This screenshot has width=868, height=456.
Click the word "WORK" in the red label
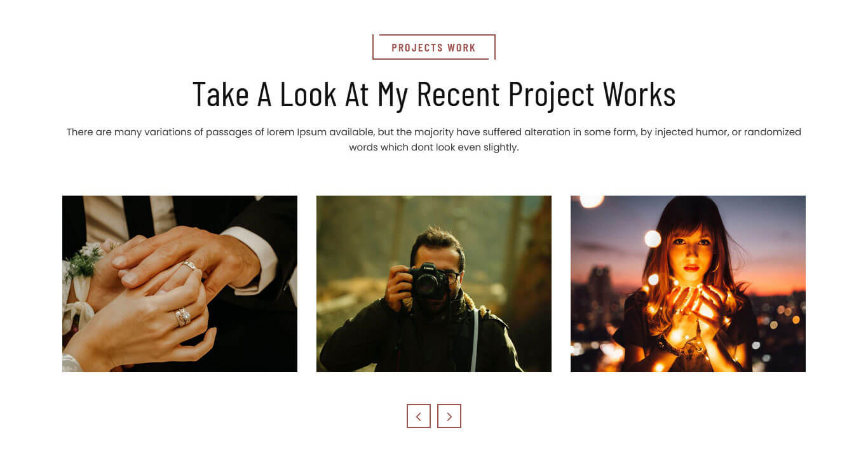pyautogui.click(x=461, y=48)
